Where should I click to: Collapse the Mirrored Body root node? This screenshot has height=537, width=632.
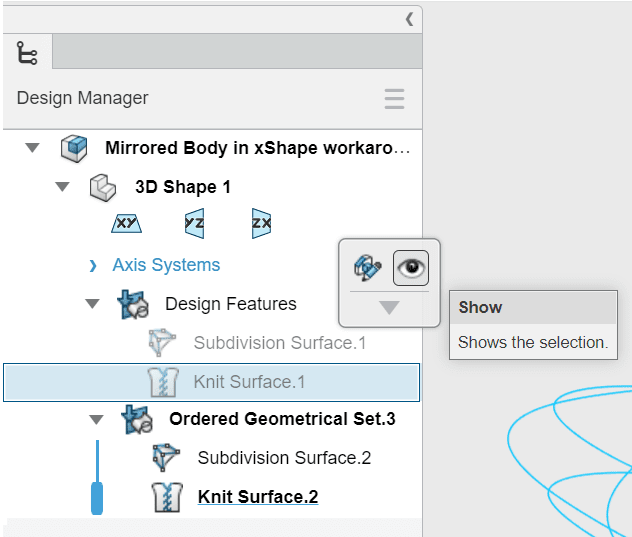pyautogui.click(x=32, y=148)
